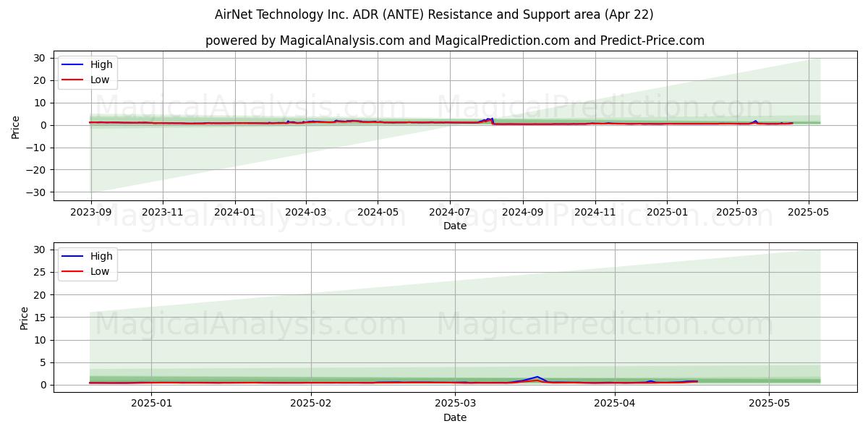The width and height of the screenshot is (868, 434).
Task: Click 'Low' in the bottom chart legend
Action: coord(100,271)
